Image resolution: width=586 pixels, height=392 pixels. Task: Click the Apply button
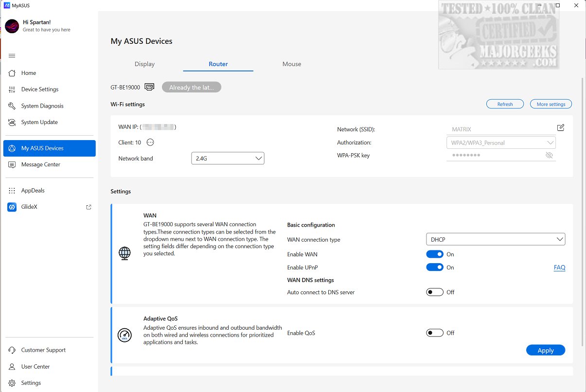tap(546, 351)
